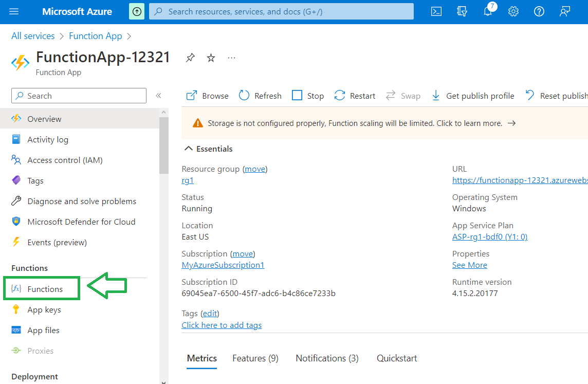Open the more options ellipsis next to the title

[231, 58]
